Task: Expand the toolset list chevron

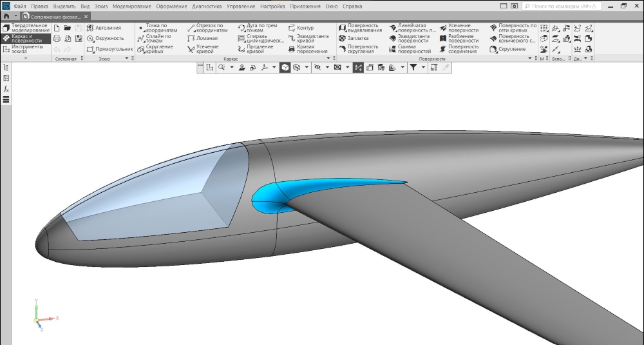Action: (x=26, y=58)
